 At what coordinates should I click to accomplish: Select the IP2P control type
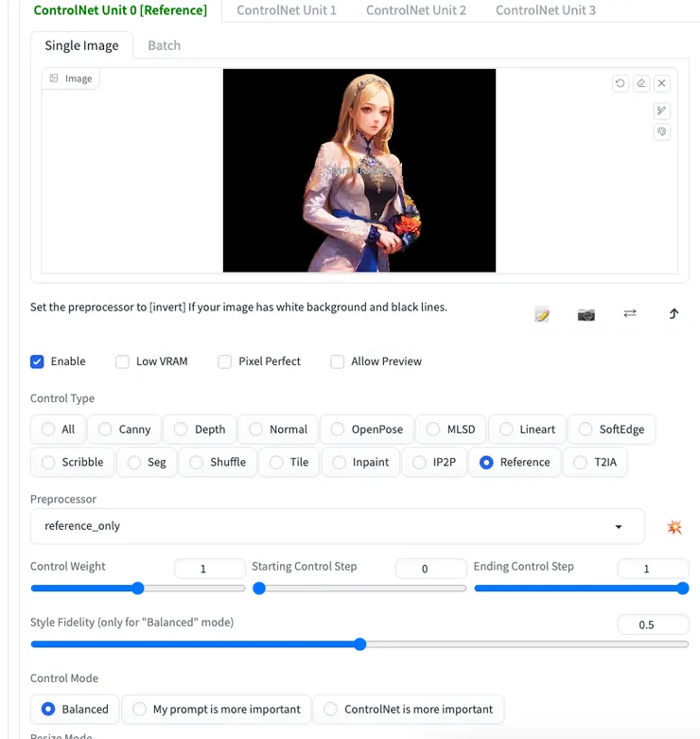tap(434, 463)
